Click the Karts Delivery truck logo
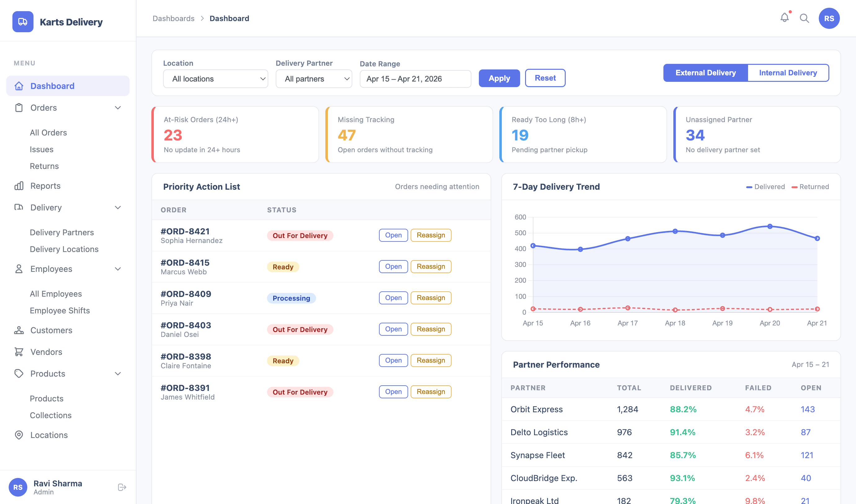 23,22
